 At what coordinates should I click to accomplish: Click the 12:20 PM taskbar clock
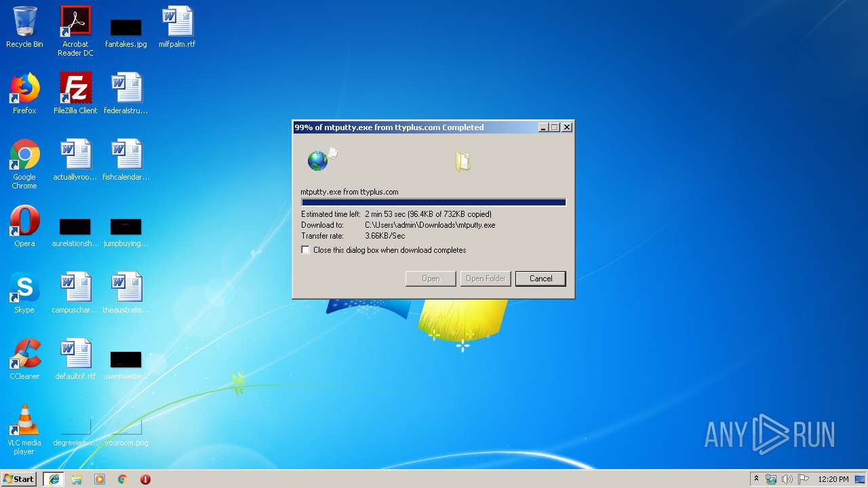(833, 479)
